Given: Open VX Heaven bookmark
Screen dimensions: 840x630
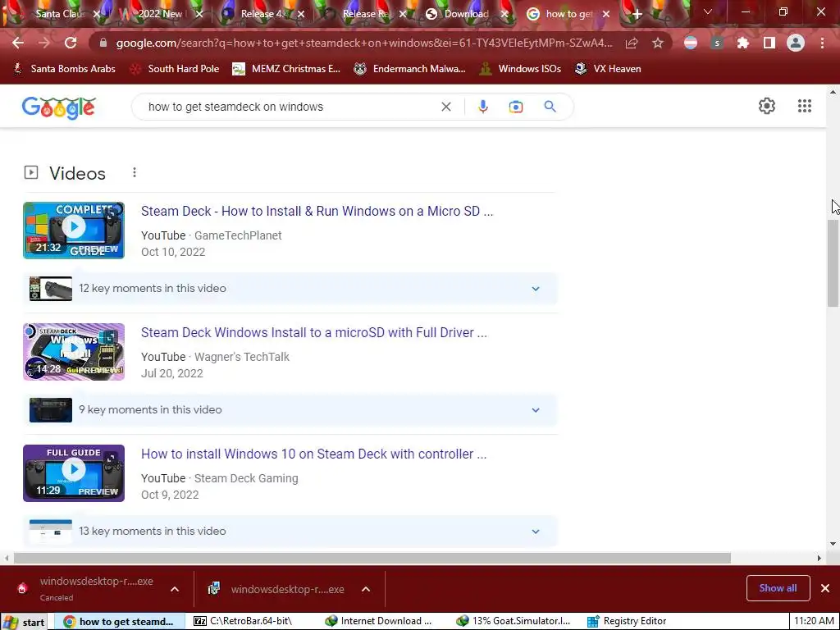Looking at the screenshot, I should point(608,69).
